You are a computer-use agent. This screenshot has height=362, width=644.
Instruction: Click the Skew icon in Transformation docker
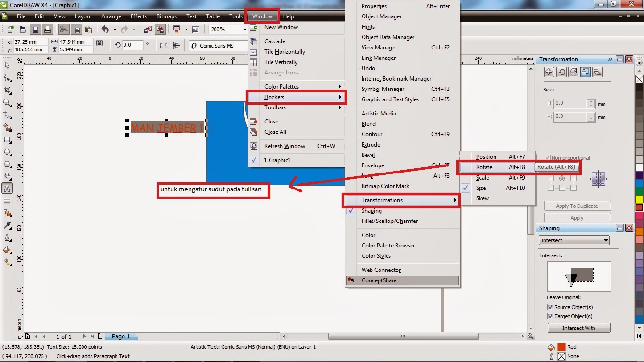tap(597, 72)
